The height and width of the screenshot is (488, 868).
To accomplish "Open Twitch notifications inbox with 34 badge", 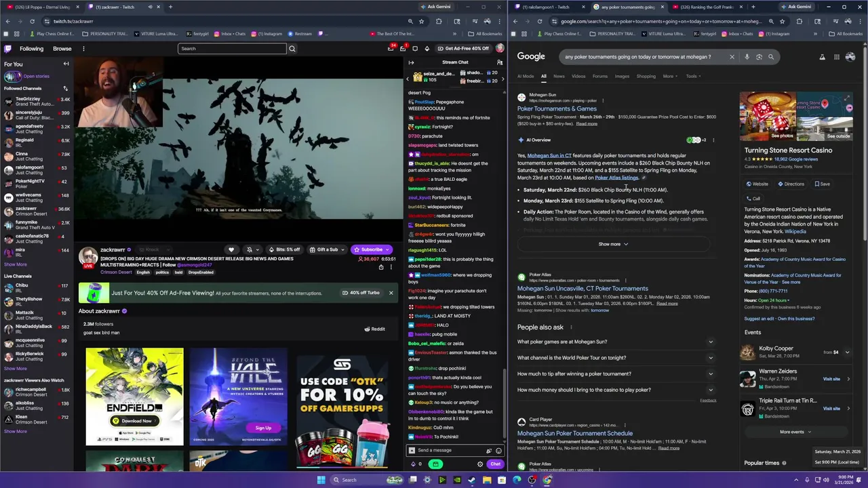I will point(391,49).
